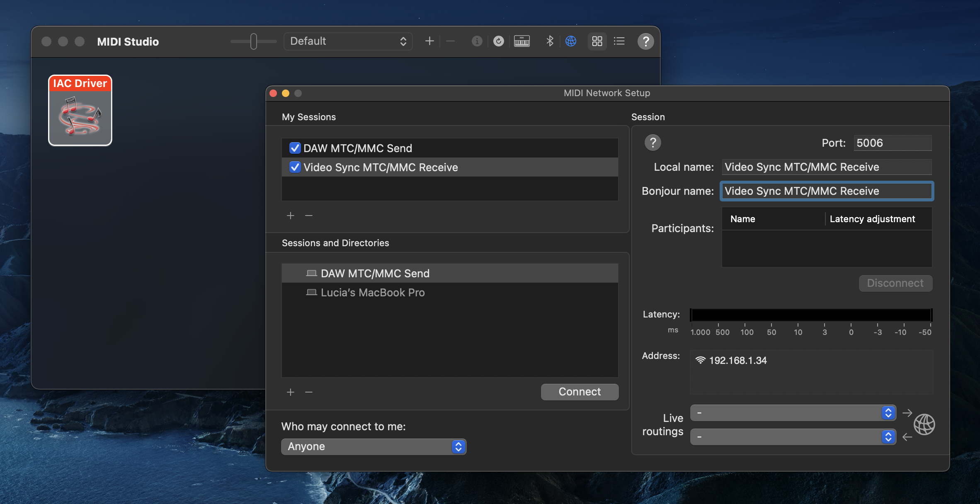Viewport: 980px width, 504px height.
Task: Select DAW MTC/MMC Send directory entry
Action: click(375, 274)
